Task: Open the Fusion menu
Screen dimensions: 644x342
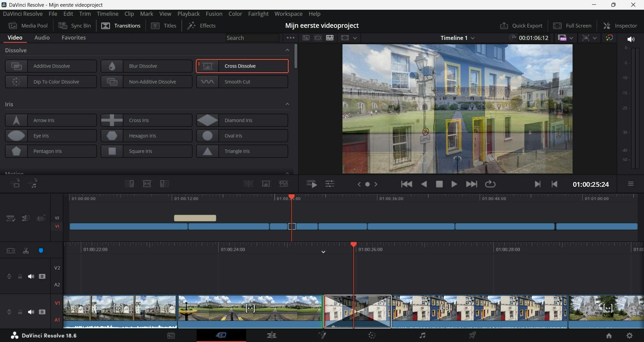Action: coord(214,14)
